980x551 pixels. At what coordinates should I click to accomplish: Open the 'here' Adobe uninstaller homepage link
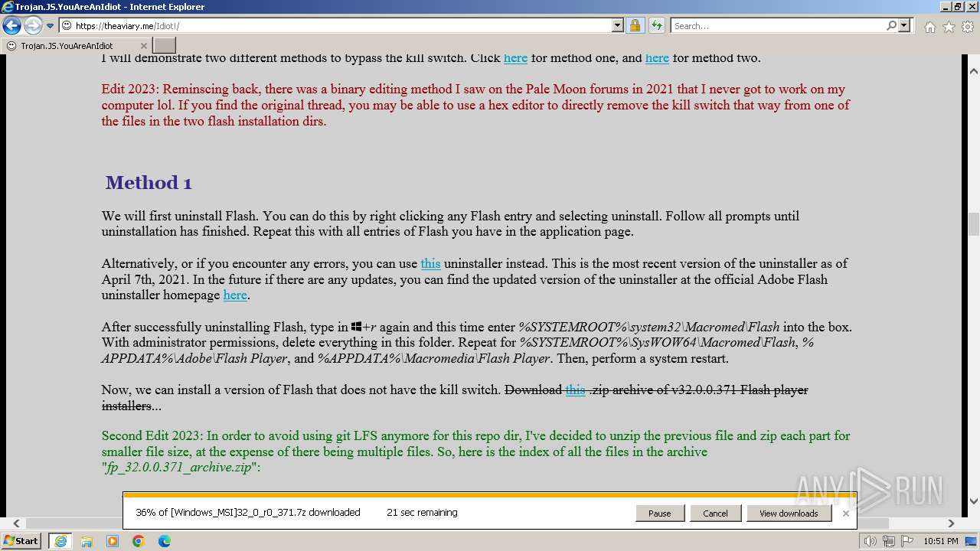coord(235,295)
